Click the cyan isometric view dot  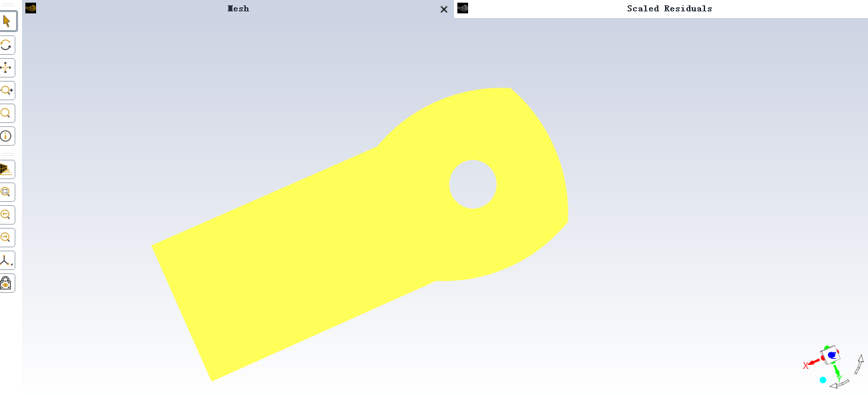click(x=823, y=380)
